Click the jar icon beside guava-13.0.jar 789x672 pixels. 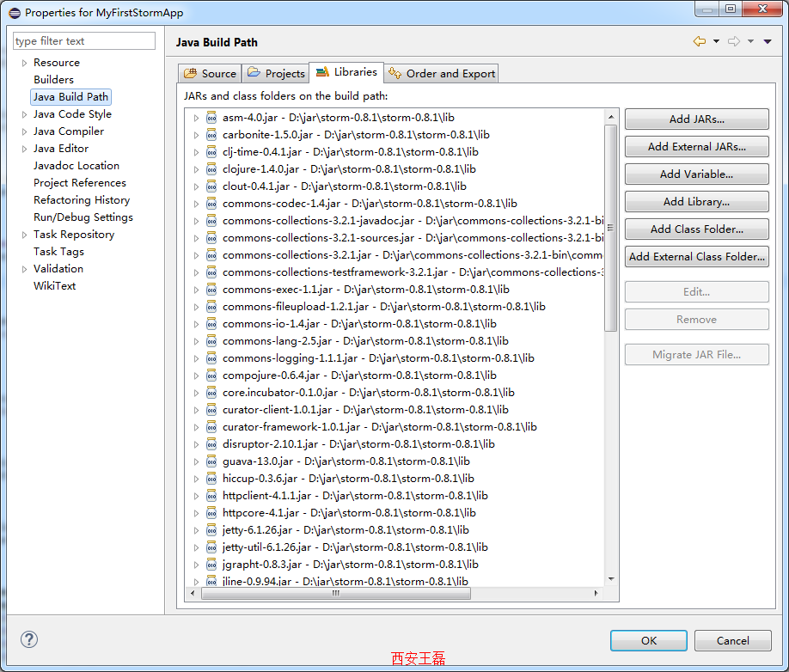coord(211,461)
